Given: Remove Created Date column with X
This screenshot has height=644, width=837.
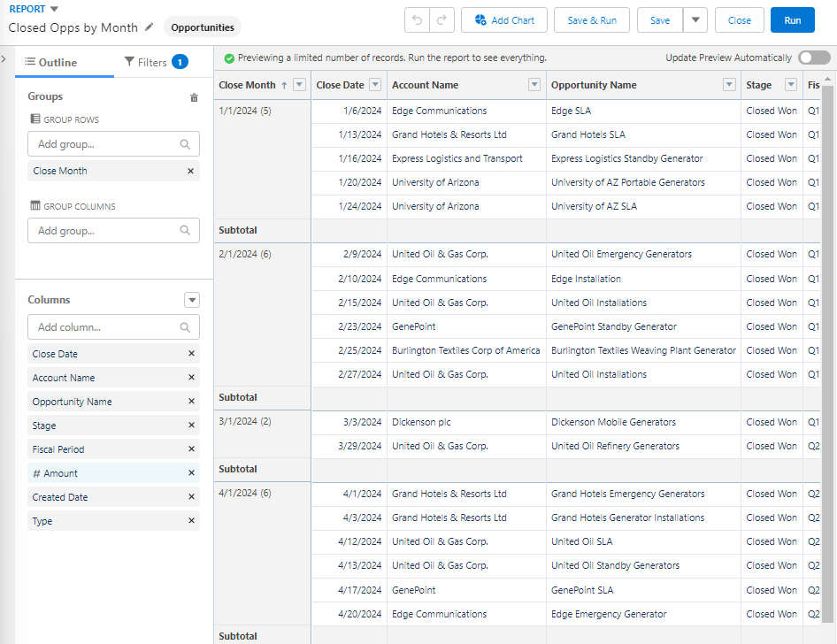Looking at the screenshot, I should click(191, 497).
